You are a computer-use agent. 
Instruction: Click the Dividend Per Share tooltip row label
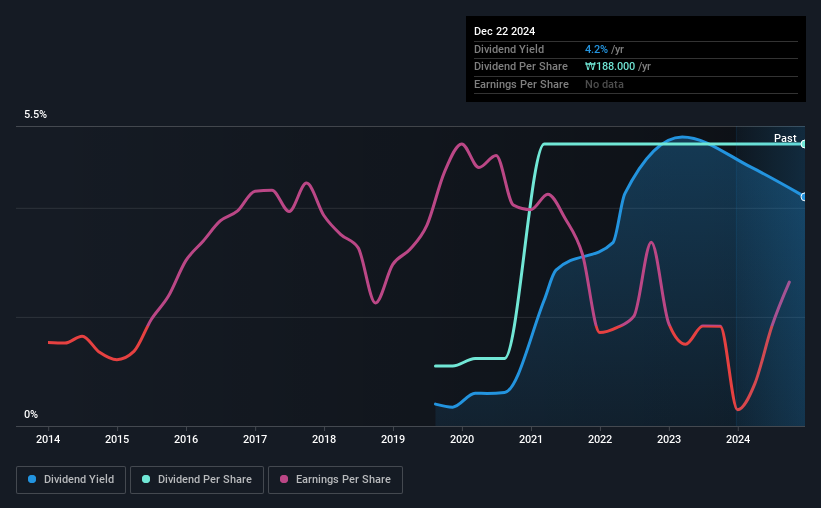[520, 67]
